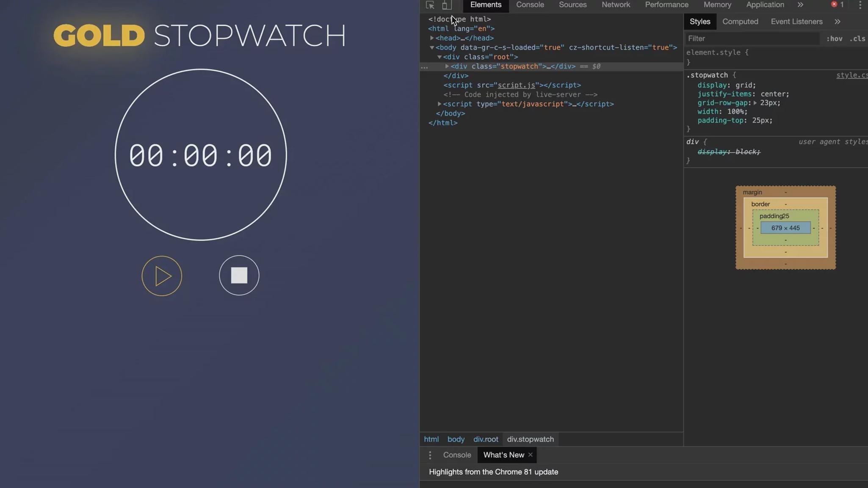
Task: Click the Chrome 81 update highlights text
Action: 493,472
